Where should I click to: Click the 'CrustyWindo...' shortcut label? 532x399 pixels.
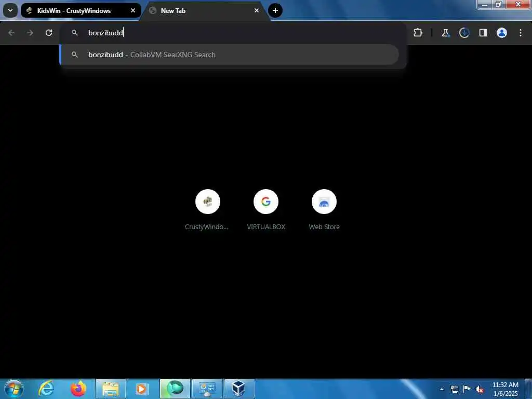[207, 227]
